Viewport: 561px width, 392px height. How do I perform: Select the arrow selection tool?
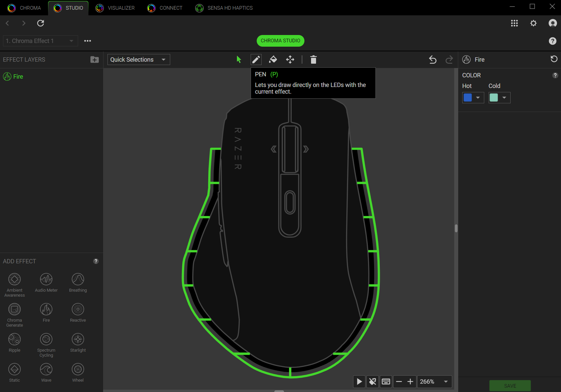(239, 60)
